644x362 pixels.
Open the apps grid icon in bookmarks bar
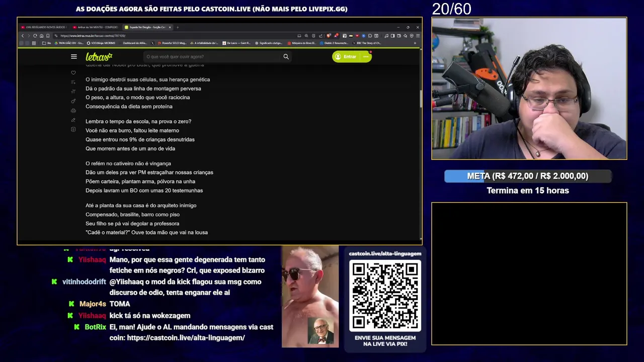point(34,43)
